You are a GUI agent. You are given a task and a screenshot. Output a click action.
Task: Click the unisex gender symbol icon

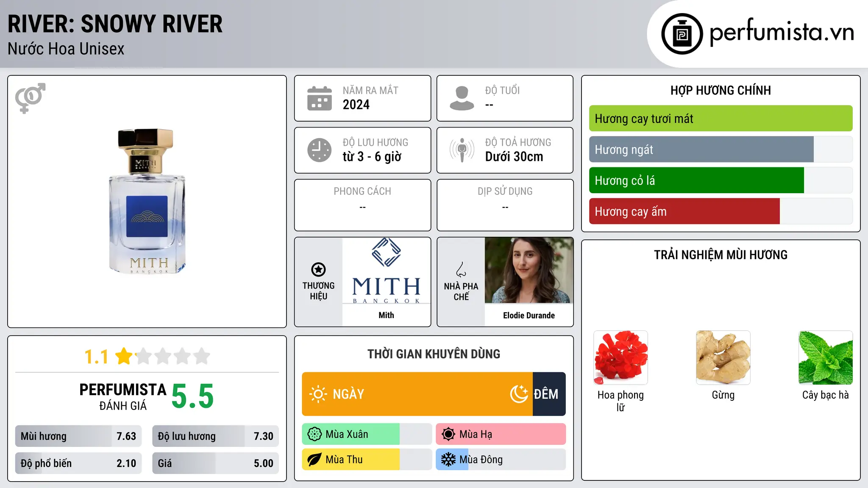pyautogui.click(x=30, y=98)
